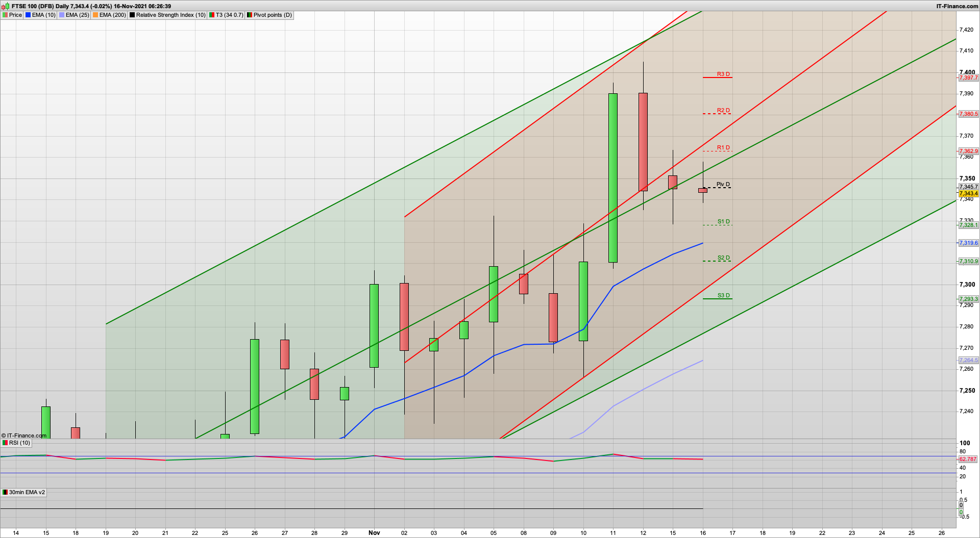Select the S3 D support label
Screen dimensions: 980x538
(x=724, y=295)
